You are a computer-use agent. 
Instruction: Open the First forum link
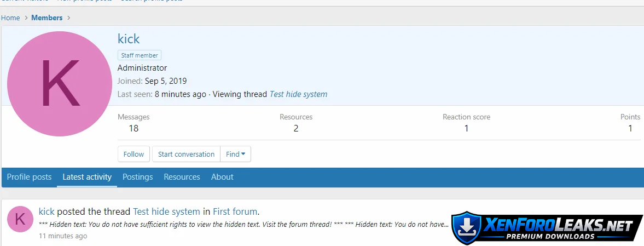[235, 211]
